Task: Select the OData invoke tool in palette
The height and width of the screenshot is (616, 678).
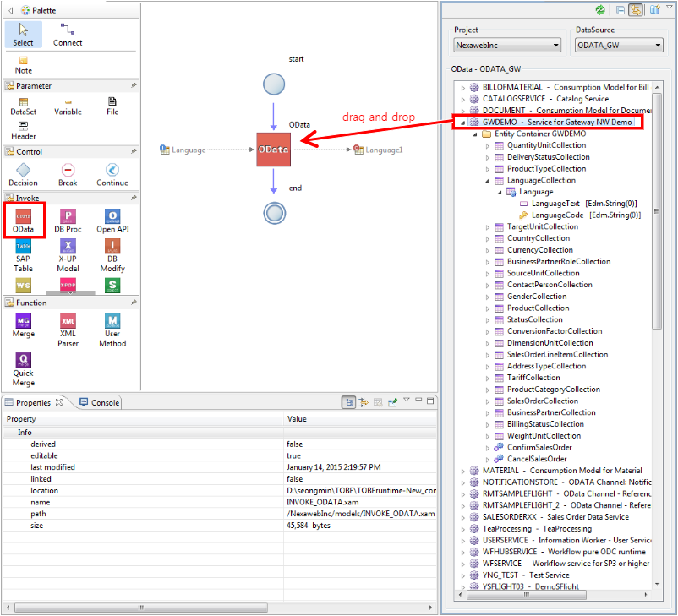Action: coord(24,221)
